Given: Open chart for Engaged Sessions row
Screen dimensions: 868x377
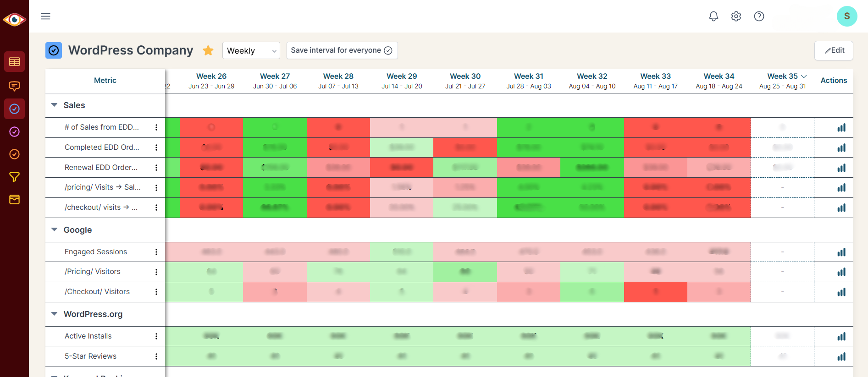Looking at the screenshot, I should click(x=841, y=252).
